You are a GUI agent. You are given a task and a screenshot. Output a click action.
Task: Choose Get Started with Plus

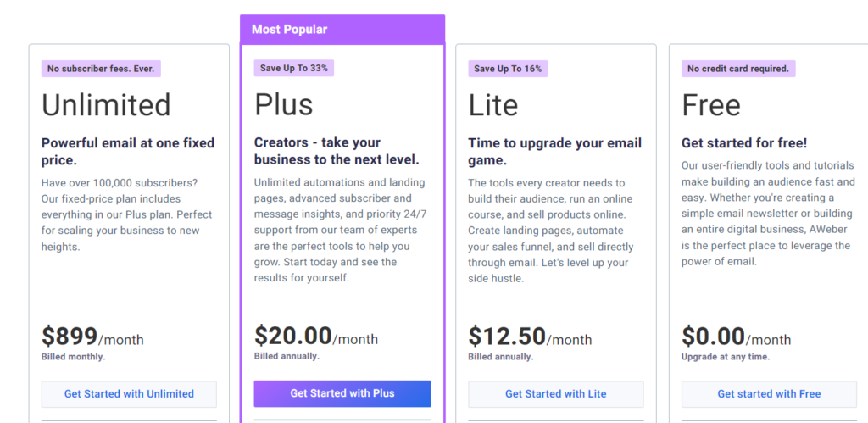pos(342,393)
